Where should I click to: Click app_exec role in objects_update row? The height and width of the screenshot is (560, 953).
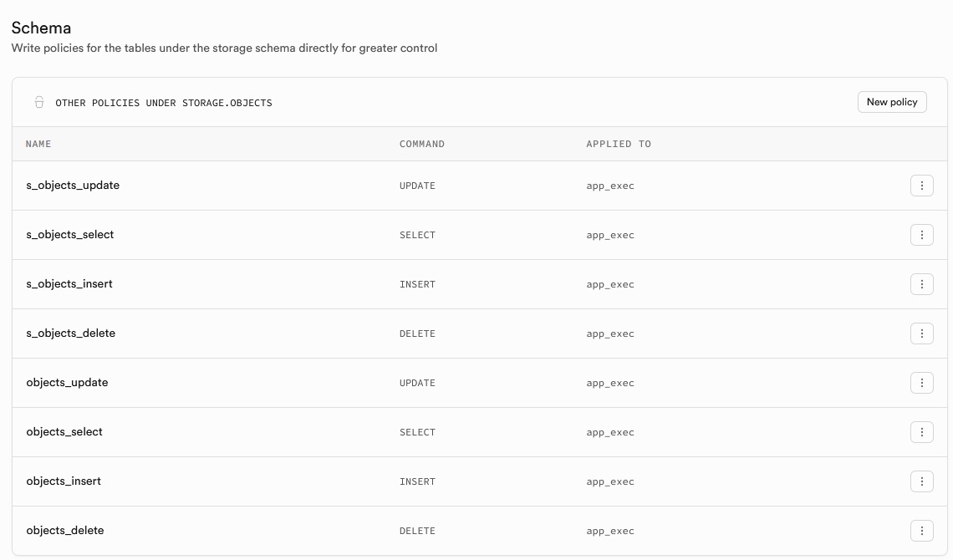[610, 383]
